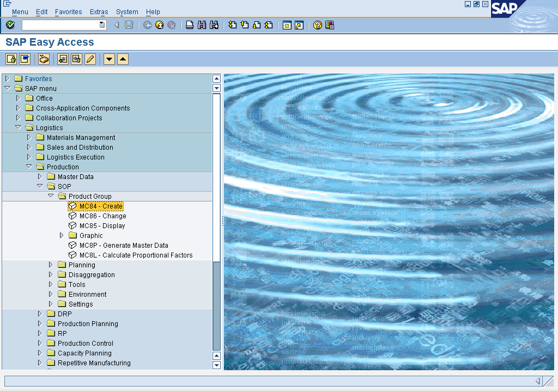The width and height of the screenshot is (558, 392).
Task: Open the command field history dropdown
Action: 102,25
